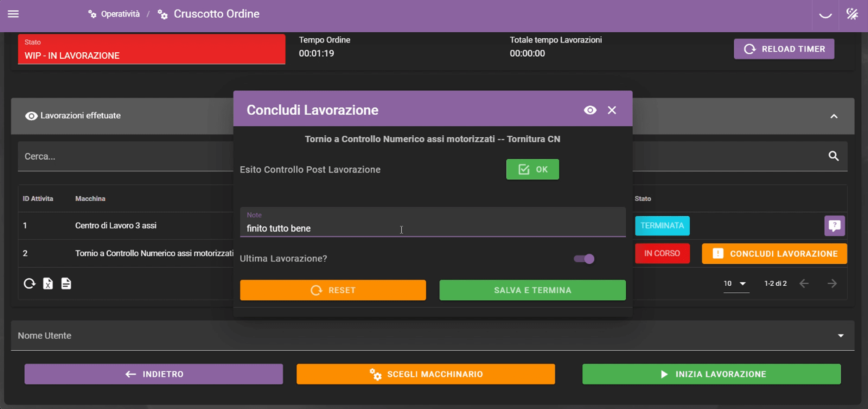Open the purple help comment icon
The image size is (868, 409).
834,226
